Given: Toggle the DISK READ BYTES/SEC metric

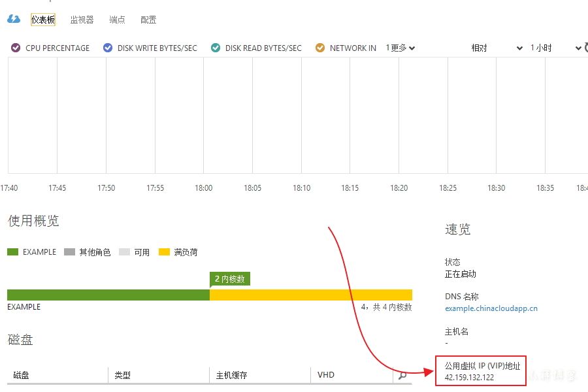Looking at the screenshot, I should coord(216,48).
